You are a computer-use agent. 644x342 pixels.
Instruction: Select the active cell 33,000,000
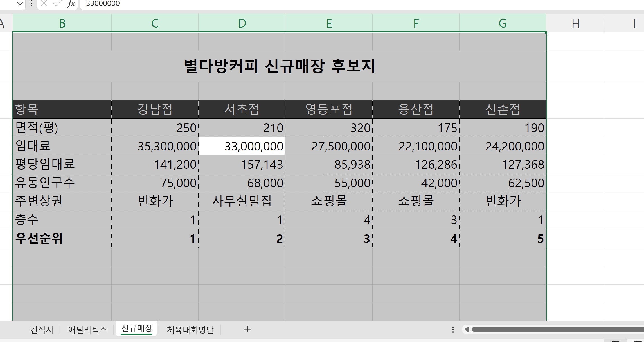242,146
